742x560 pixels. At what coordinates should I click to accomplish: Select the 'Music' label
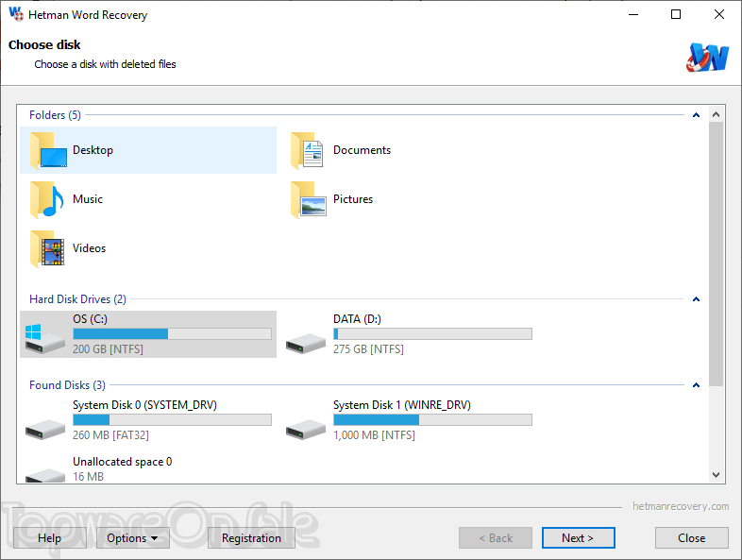point(88,199)
